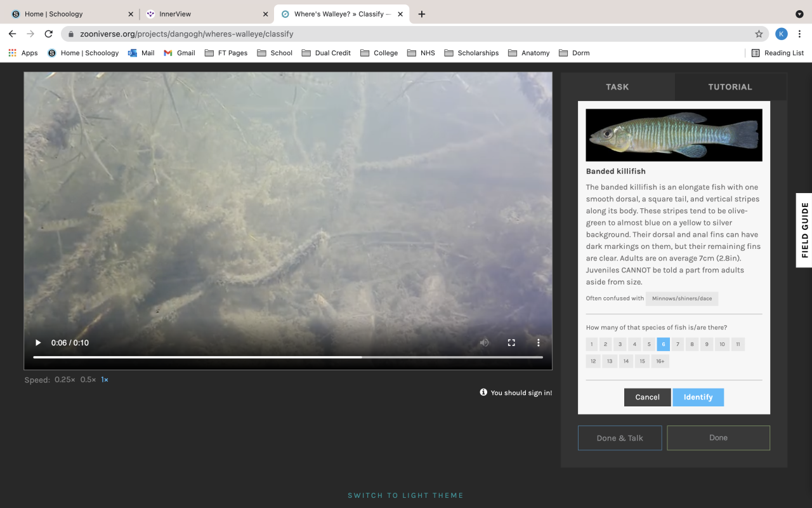
Task: Switch to the TASK tab
Action: pyautogui.click(x=617, y=87)
